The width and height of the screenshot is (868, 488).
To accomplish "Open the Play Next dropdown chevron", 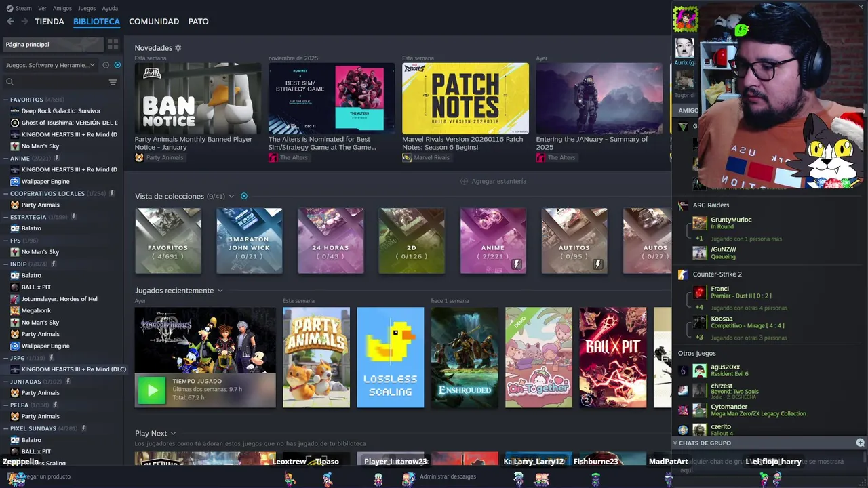I will tap(173, 434).
